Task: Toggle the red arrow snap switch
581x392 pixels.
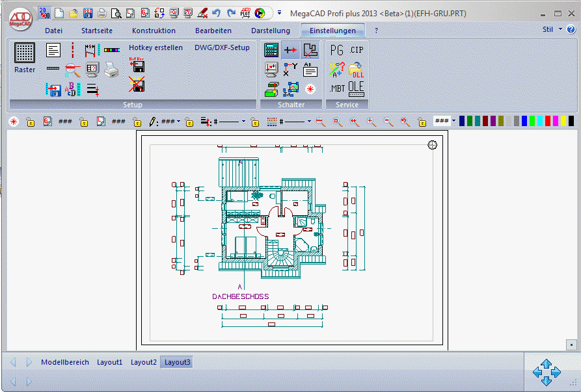Action: click(x=290, y=50)
